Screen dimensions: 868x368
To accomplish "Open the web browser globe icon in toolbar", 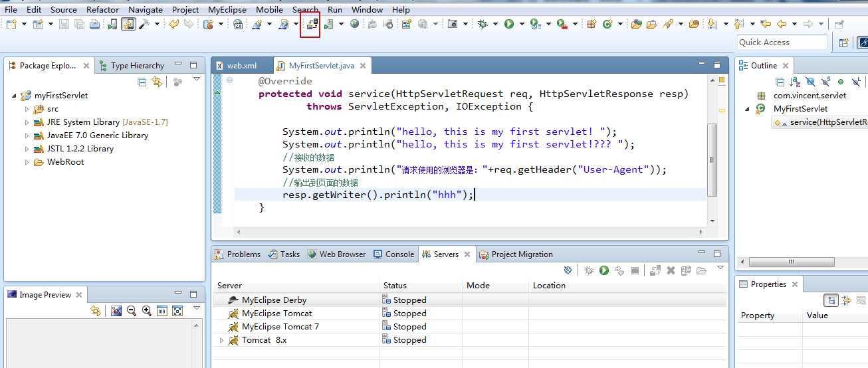I will point(354,24).
